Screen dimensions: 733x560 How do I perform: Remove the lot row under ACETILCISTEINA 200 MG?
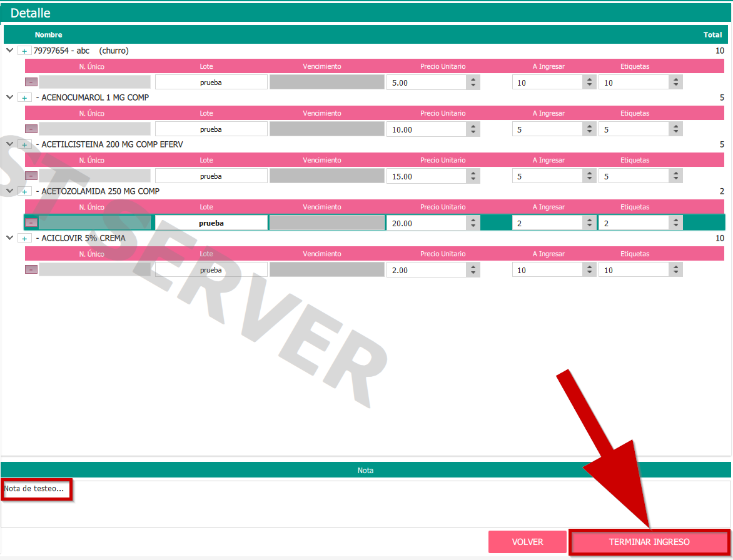31,176
